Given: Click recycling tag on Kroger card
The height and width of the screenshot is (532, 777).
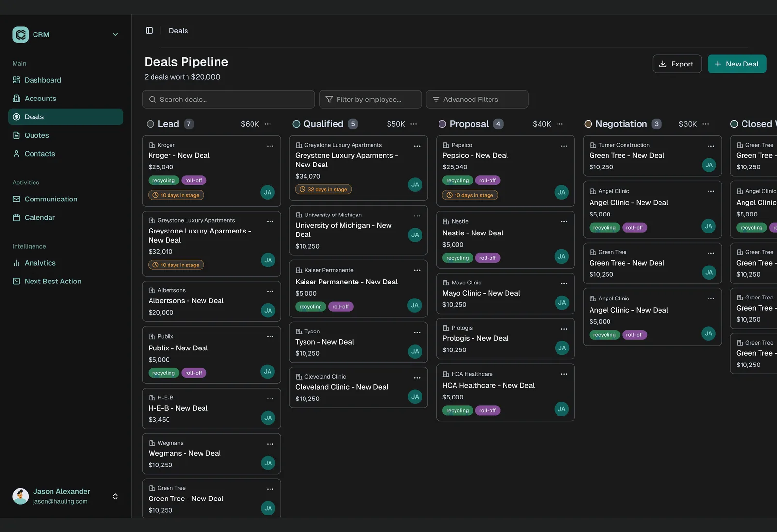Looking at the screenshot, I should 164,180.
